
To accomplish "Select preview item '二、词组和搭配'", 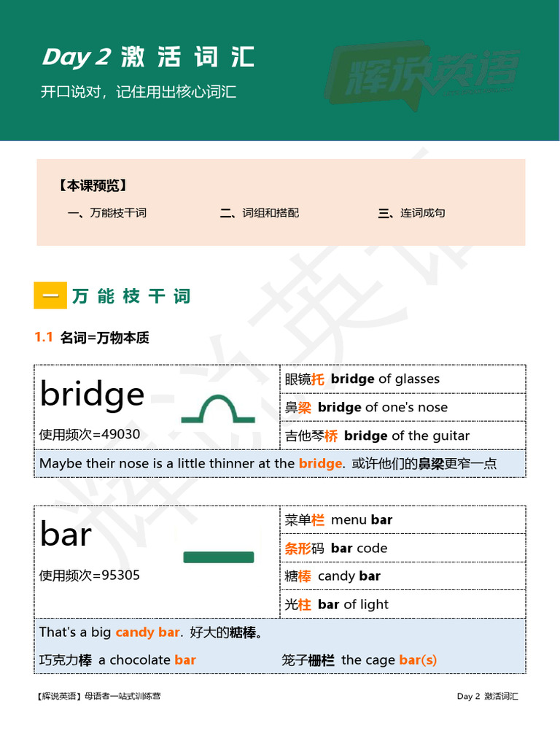I will tap(260, 213).
